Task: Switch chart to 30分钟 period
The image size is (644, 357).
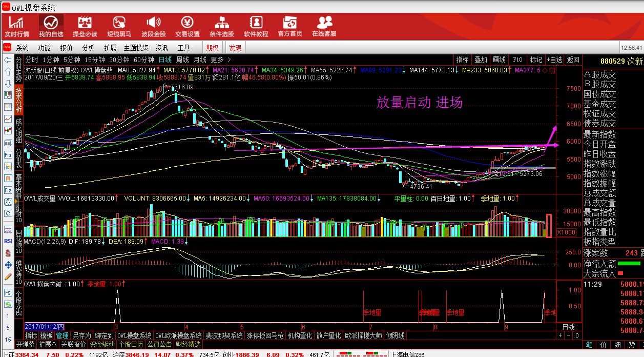Action: point(120,60)
